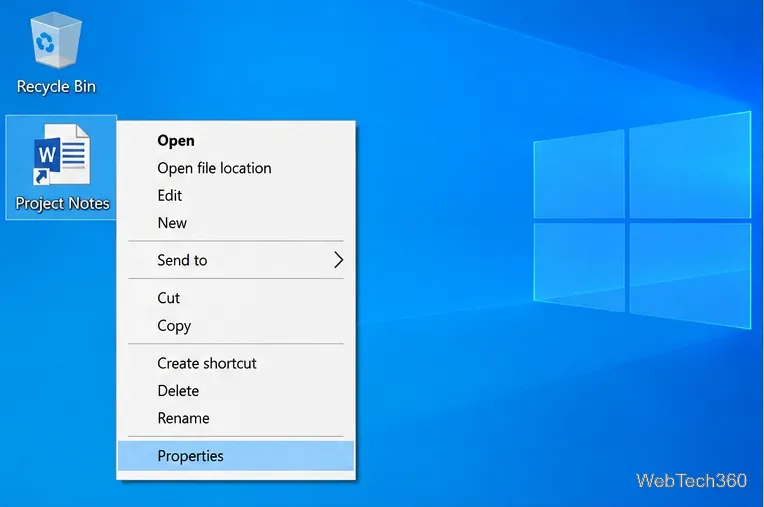Choose Delete from the context menu
The width and height of the screenshot is (764, 507).
click(236, 391)
